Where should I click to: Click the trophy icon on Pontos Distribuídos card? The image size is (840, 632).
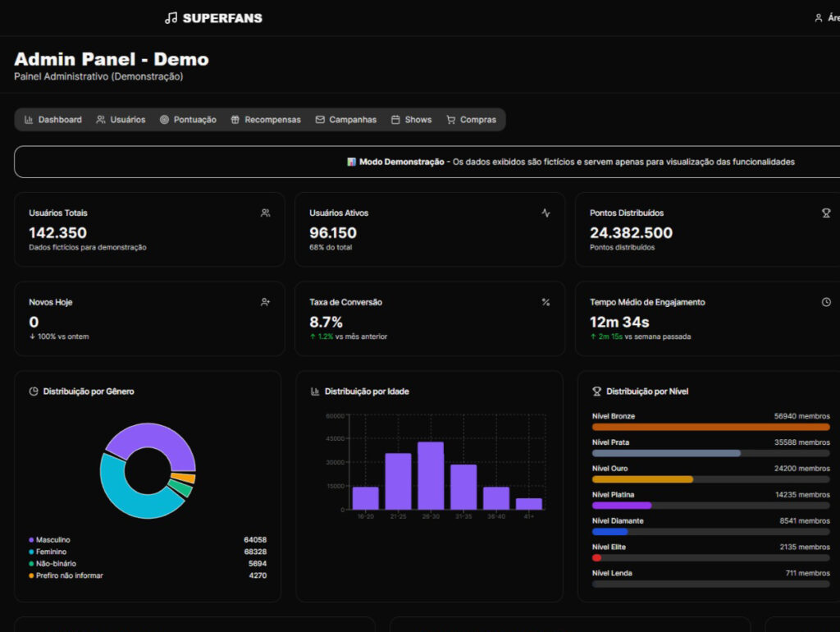(826, 213)
